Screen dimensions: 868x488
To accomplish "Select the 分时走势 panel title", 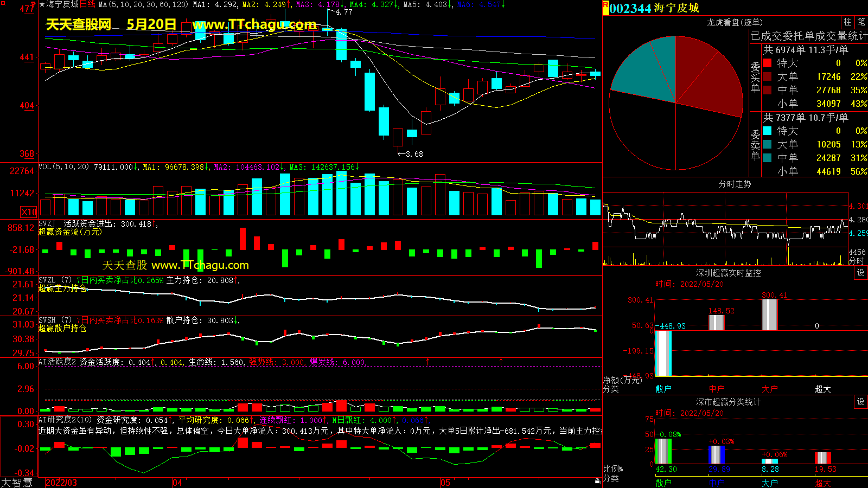I will [x=735, y=184].
